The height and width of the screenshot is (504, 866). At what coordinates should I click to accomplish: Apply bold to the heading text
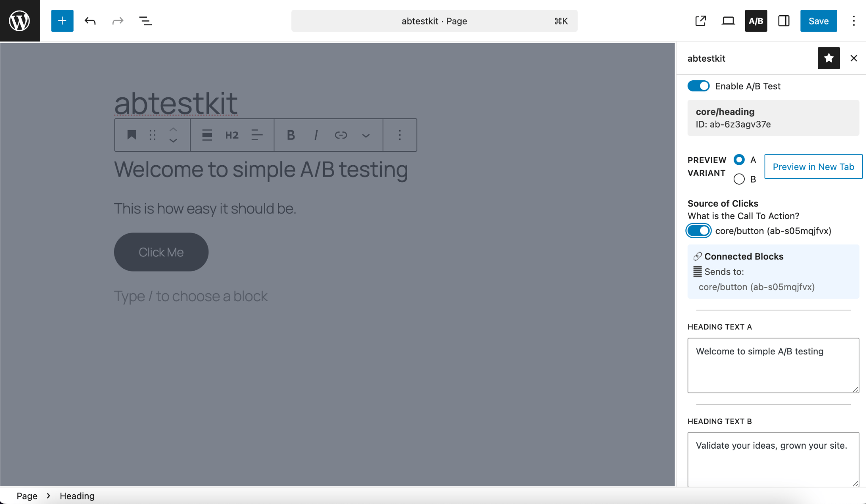pyautogui.click(x=290, y=135)
